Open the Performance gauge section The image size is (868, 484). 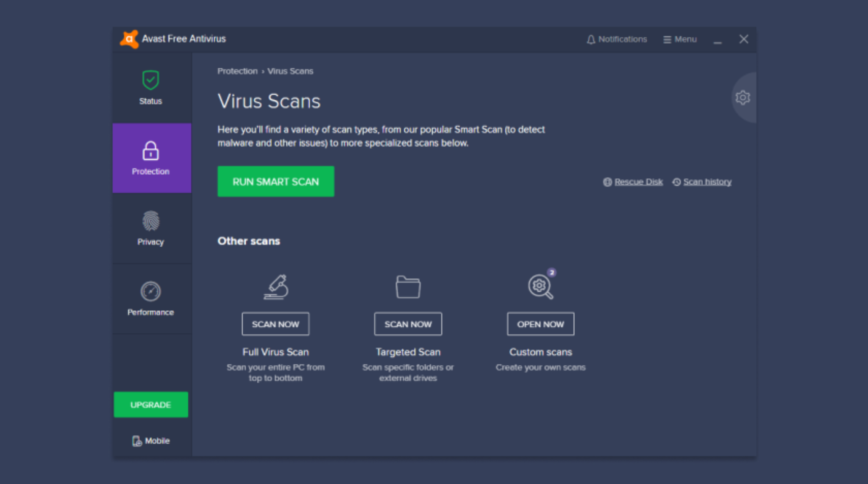click(151, 299)
